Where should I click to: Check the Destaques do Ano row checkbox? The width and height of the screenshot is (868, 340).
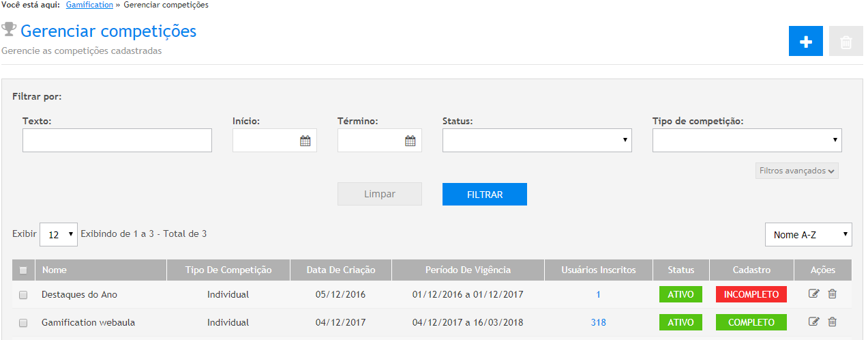tap(23, 295)
